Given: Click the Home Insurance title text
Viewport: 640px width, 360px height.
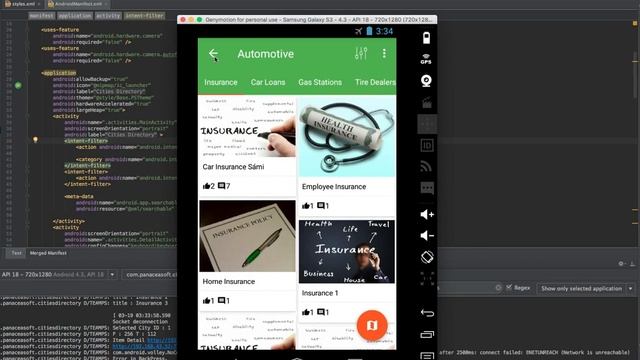Looking at the screenshot, I should (x=229, y=282).
